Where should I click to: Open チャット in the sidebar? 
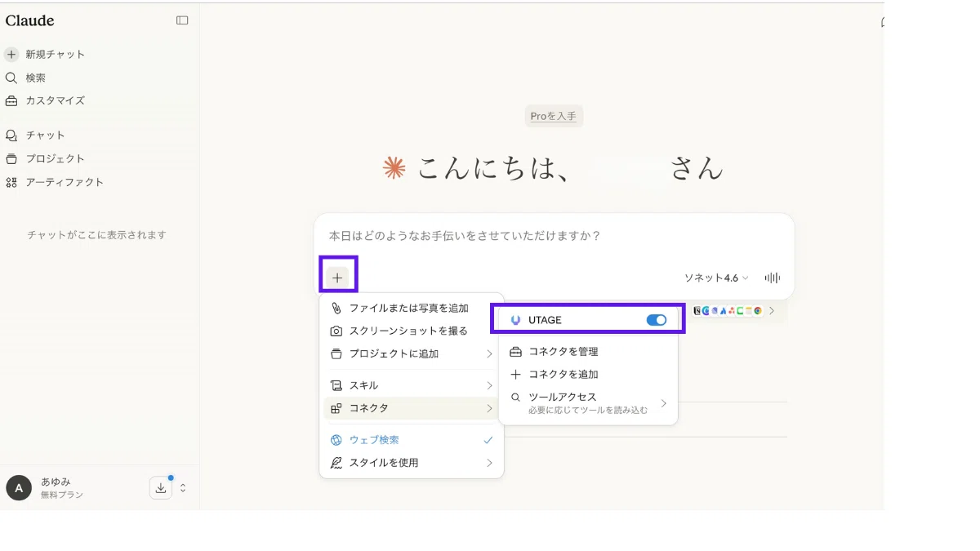click(x=45, y=136)
